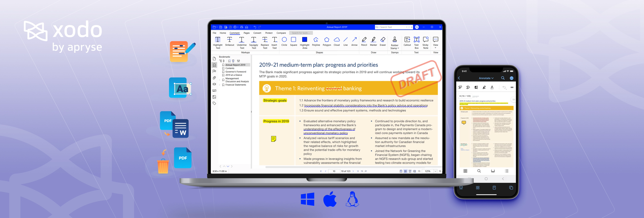Toggle the Bookmarks side panel button

pyautogui.click(x=214, y=65)
